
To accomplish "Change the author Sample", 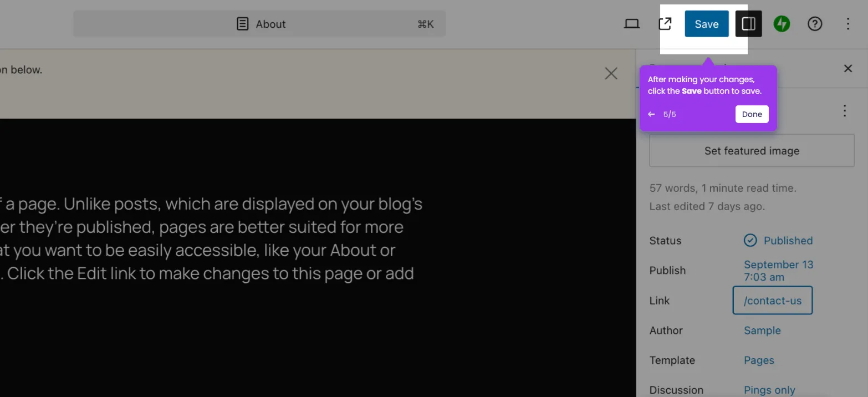I will [x=762, y=330].
